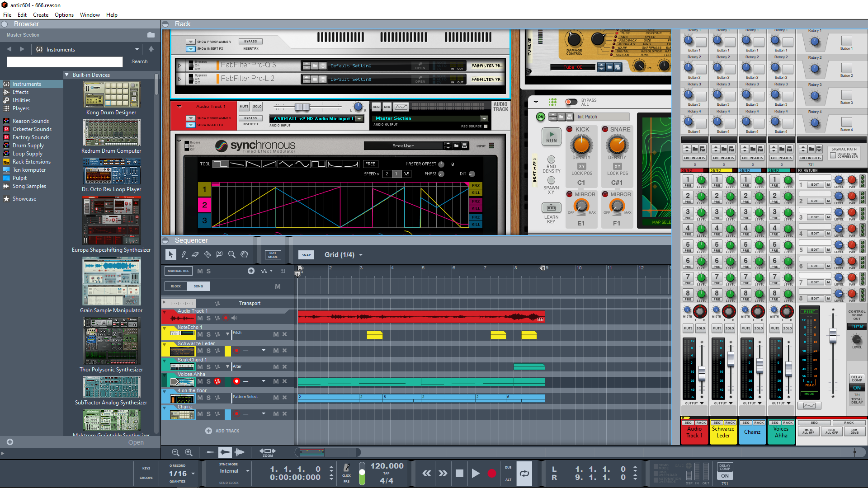This screenshot has height=488, width=868.
Task: Select the Kong Drum Designer device thumbnail
Action: (111, 95)
